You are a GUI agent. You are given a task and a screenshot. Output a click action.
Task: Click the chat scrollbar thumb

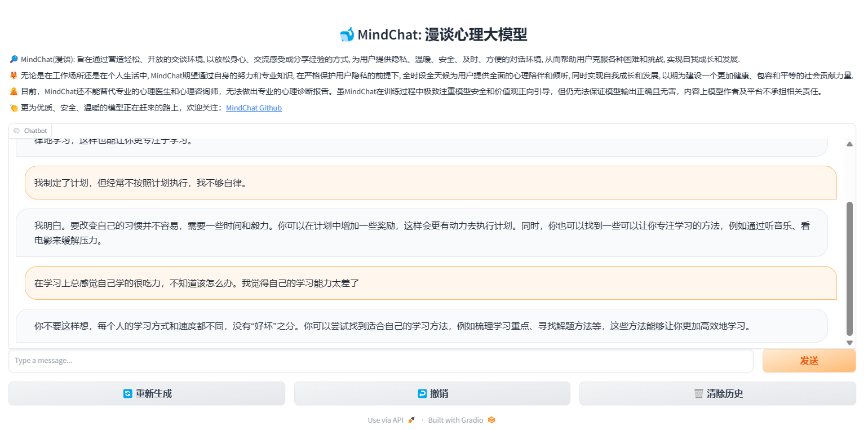849,269
